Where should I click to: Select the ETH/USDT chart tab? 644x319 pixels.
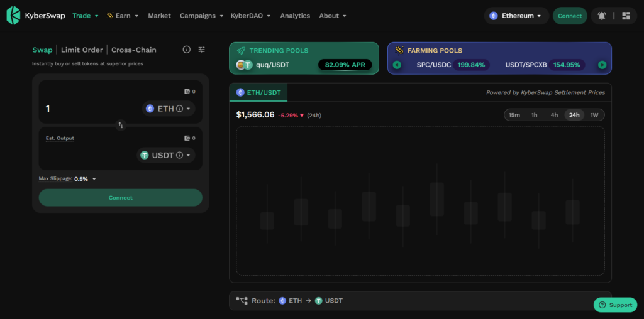click(x=258, y=93)
